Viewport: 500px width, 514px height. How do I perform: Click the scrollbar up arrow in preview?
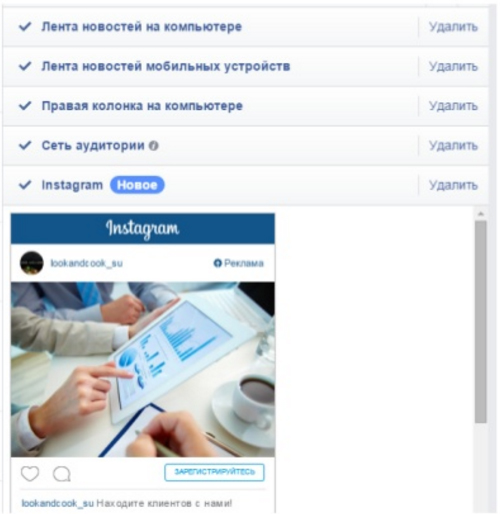click(x=481, y=214)
